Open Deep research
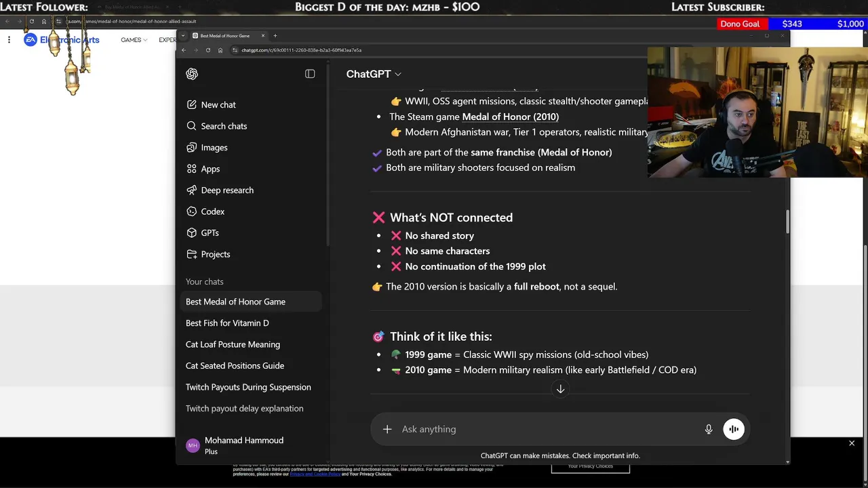 click(x=251, y=190)
